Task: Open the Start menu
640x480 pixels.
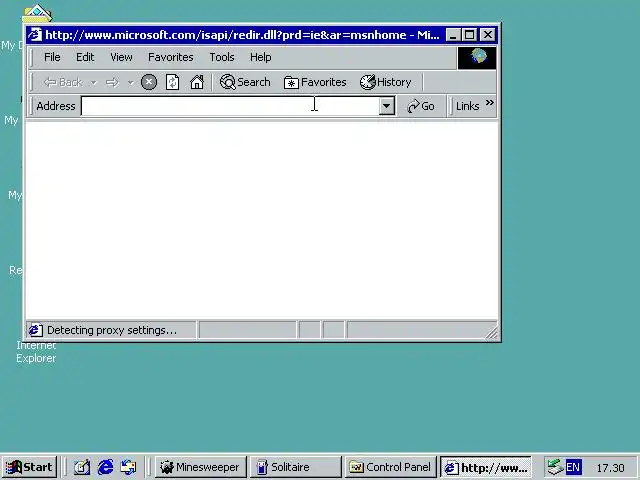Action: (29, 467)
